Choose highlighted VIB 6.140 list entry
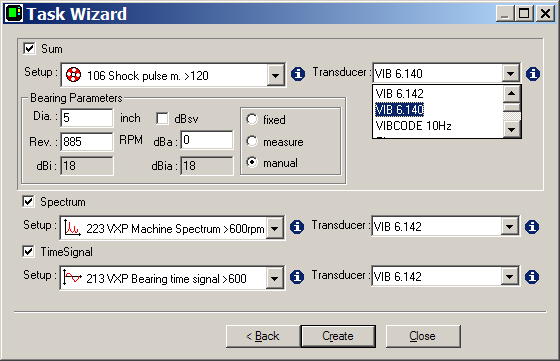The width and height of the screenshot is (560, 361). (438, 110)
